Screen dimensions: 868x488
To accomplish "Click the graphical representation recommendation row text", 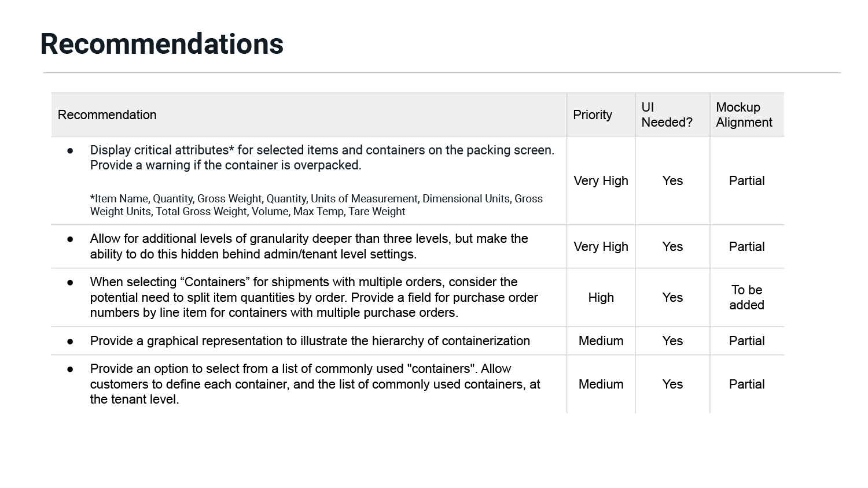I will (310, 341).
